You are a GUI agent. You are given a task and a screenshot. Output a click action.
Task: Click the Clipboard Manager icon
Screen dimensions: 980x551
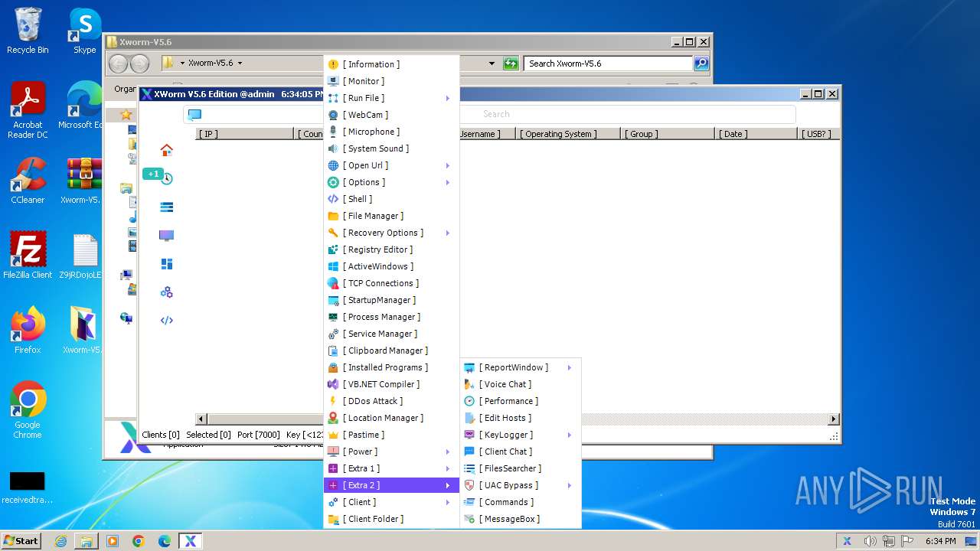[x=333, y=350]
